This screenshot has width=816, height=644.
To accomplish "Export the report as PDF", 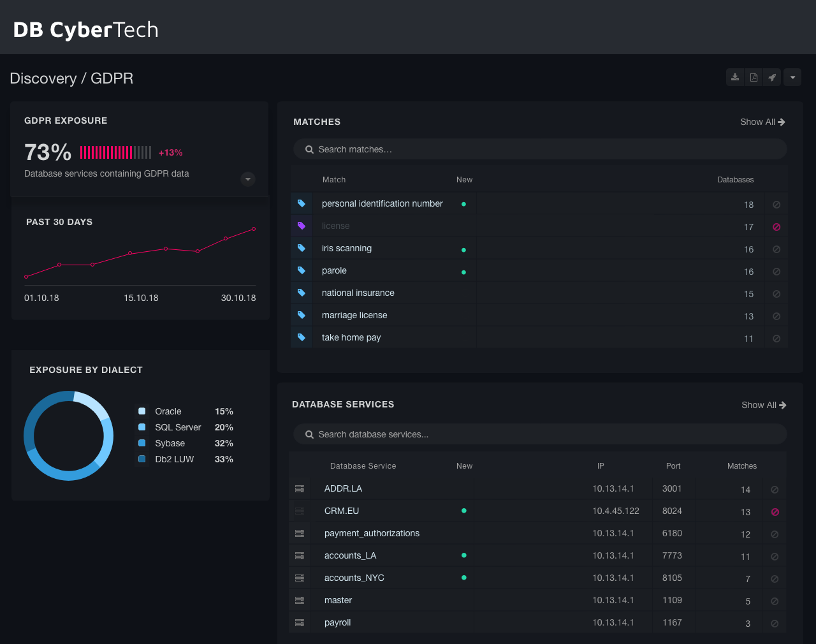I will click(754, 77).
